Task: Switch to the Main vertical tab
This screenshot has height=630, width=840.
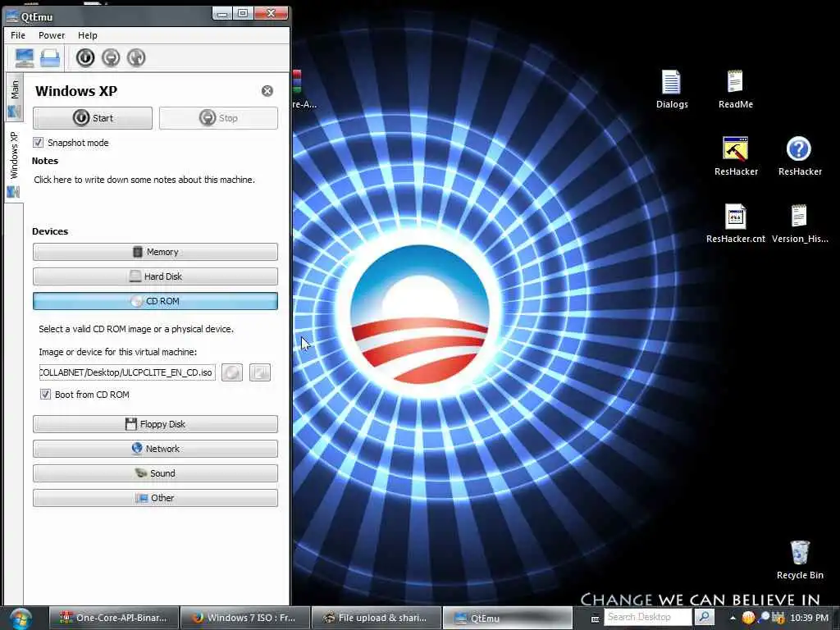Action: (x=14, y=98)
